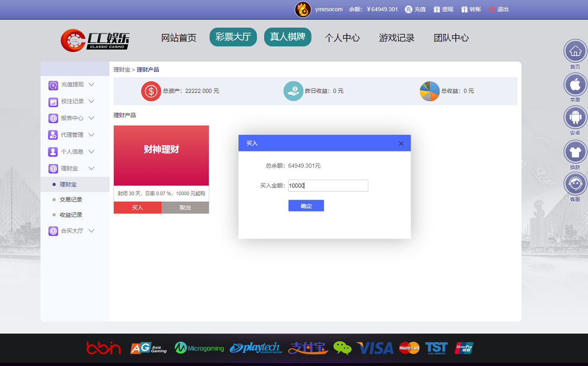588x366 pixels.
Task: Click the 昨日收益 hand-coin icon
Action: coord(293,91)
